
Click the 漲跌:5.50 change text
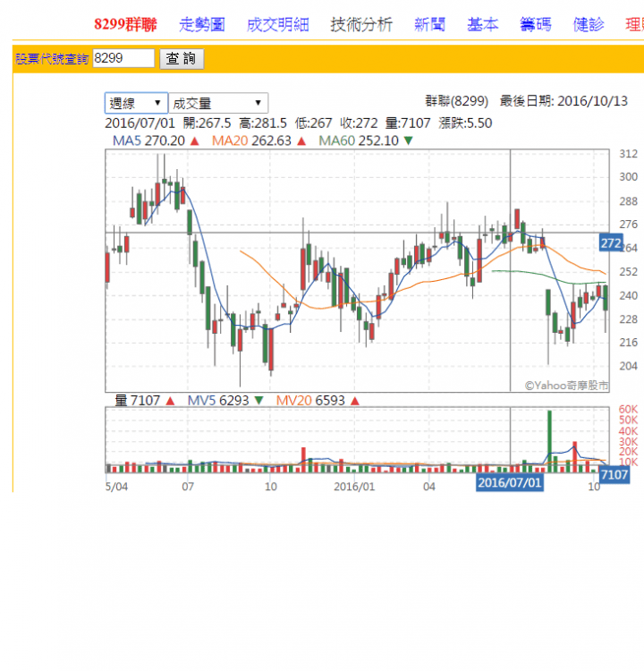point(465,123)
